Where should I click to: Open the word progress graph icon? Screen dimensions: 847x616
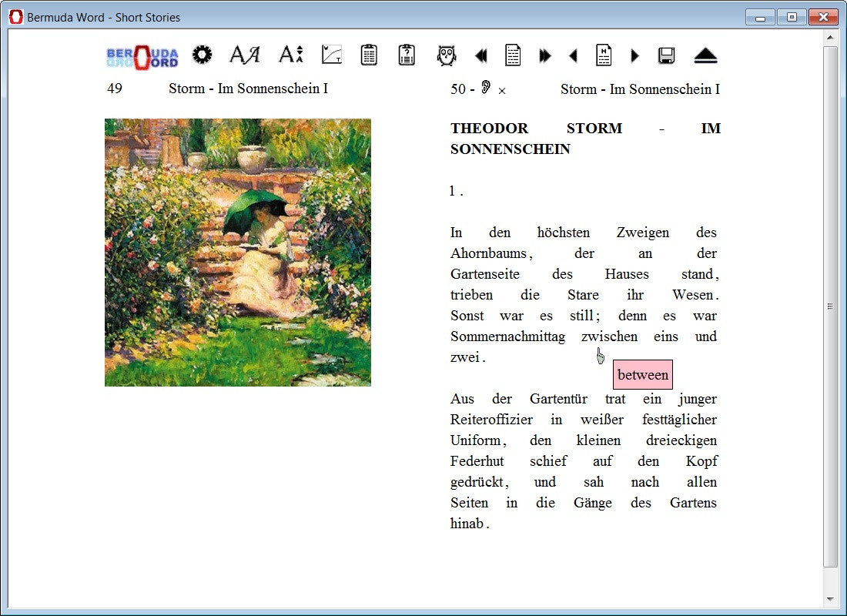332,55
